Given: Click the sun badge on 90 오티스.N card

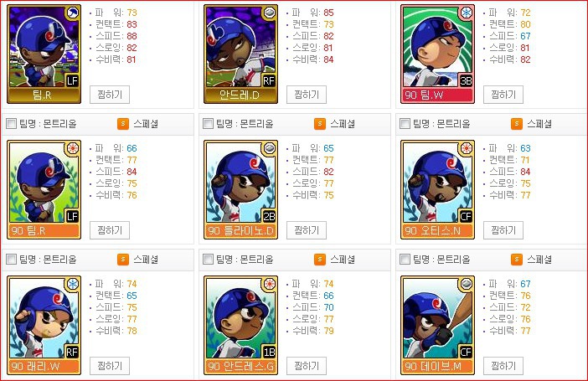Looking at the screenshot, I should click(x=466, y=148).
